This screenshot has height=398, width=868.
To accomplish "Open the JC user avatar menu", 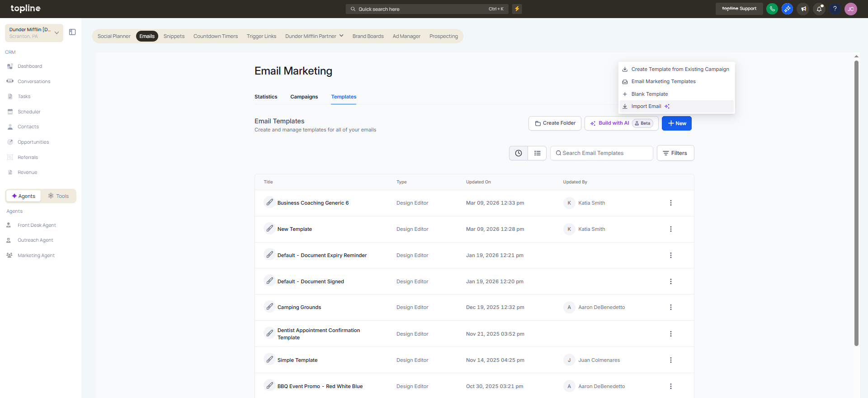I will (851, 9).
